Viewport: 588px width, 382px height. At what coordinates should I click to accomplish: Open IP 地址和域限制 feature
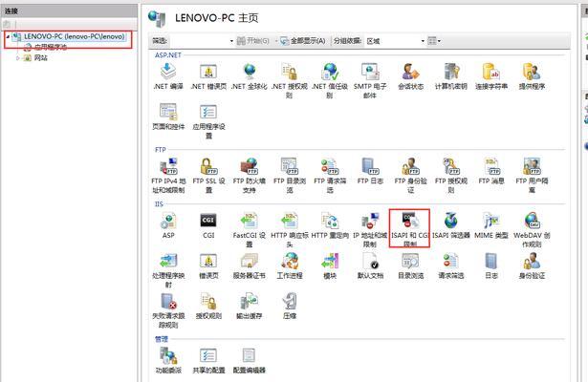pyautogui.click(x=370, y=229)
